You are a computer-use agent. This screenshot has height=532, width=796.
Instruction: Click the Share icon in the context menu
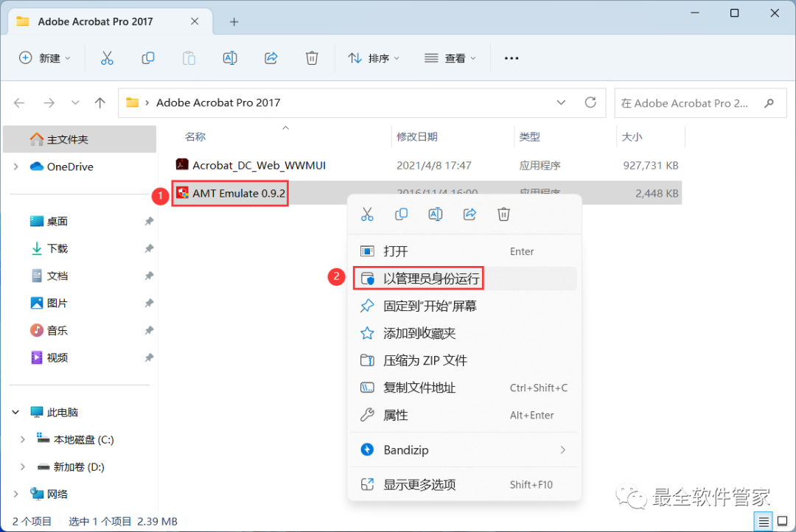click(x=469, y=214)
